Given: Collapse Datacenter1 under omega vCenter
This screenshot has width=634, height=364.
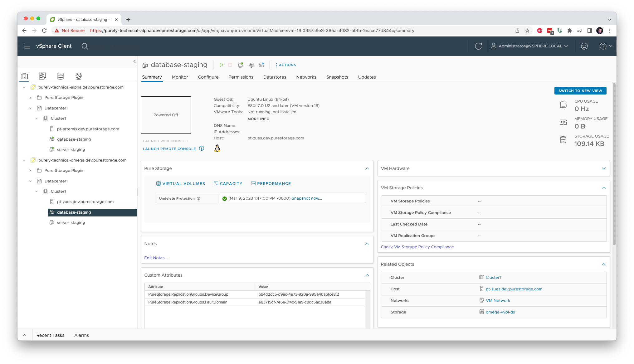Looking at the screenshot, I should click(x=30, y=181).
